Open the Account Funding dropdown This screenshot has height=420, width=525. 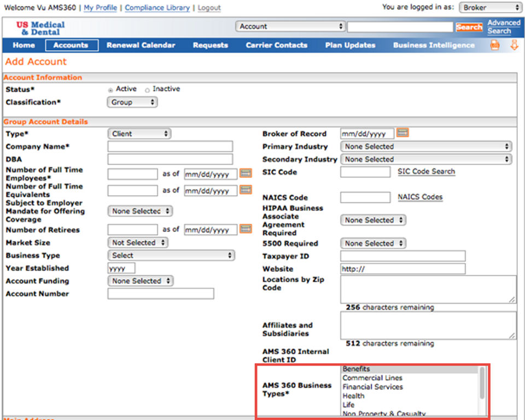click(141, 281)
